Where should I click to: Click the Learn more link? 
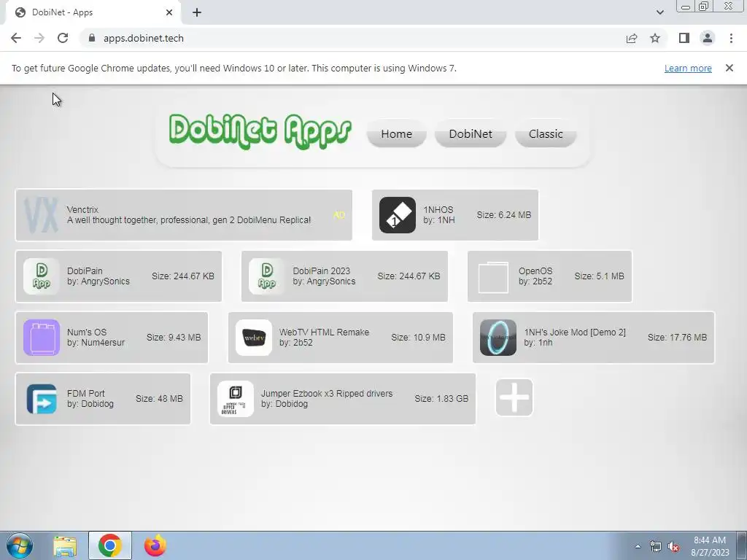[688, 68]
